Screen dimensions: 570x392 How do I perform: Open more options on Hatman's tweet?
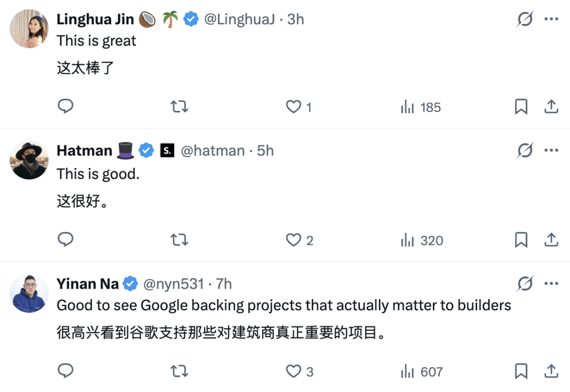(551, 151)
